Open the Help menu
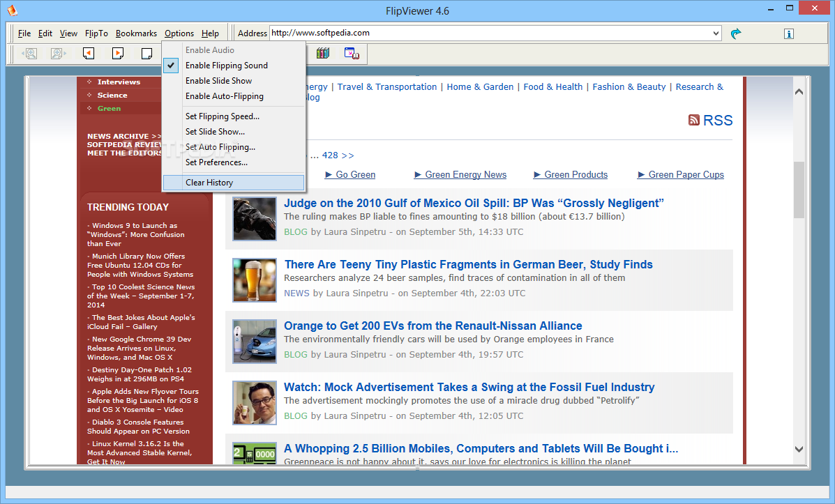The image size is (835, 504). [211, 33]
